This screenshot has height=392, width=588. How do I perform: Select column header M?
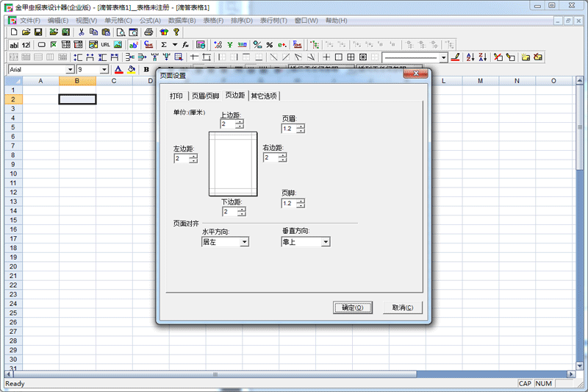(x=481, y=81)
